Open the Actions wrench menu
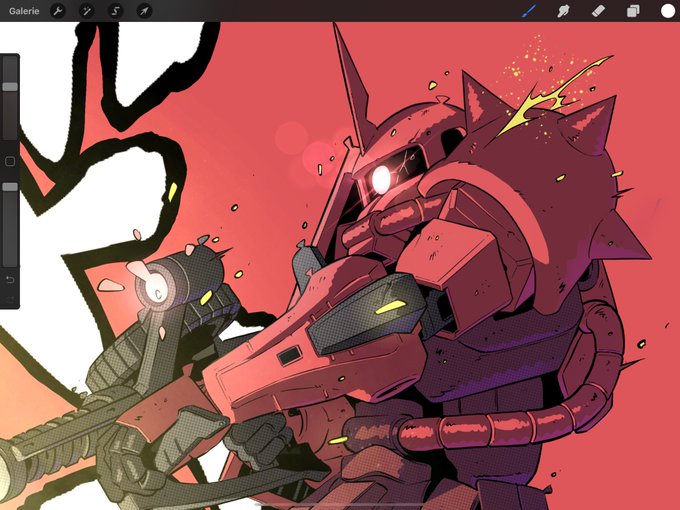 coord(58,11)
